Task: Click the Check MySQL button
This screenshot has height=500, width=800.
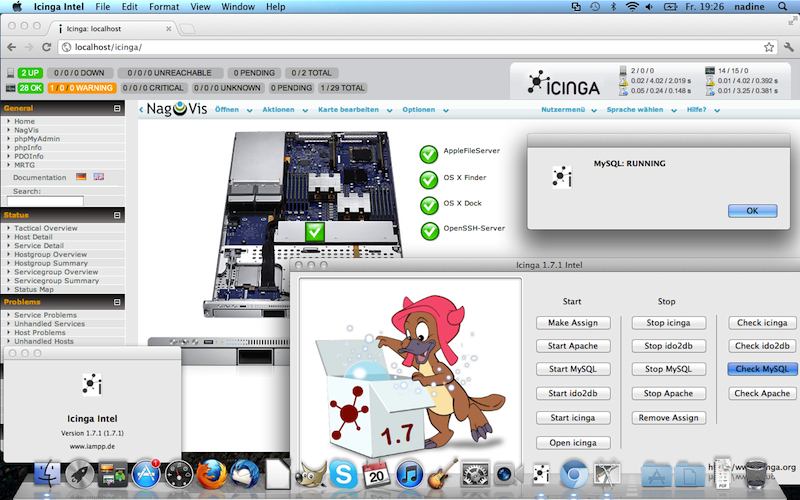Action: click(x=762, y=369)
